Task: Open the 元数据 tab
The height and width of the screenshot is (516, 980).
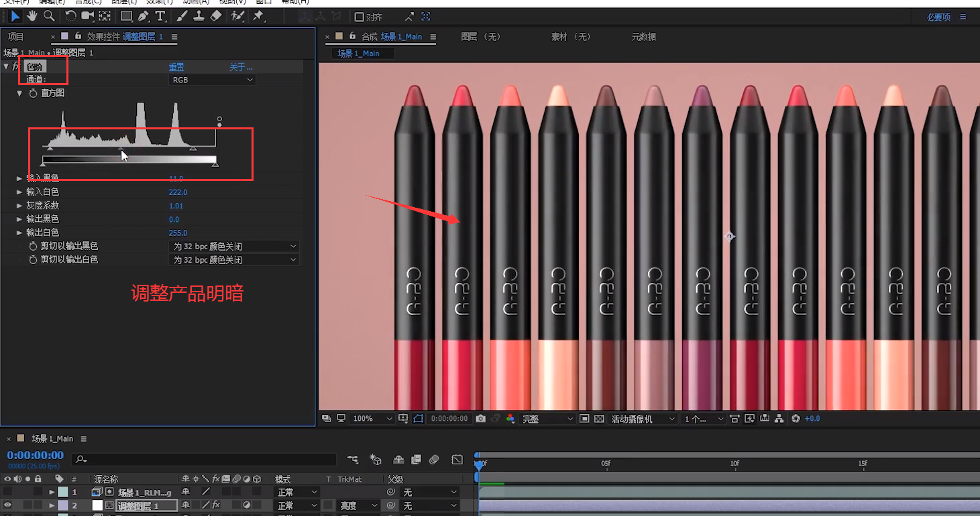Action: pos(644,37)
